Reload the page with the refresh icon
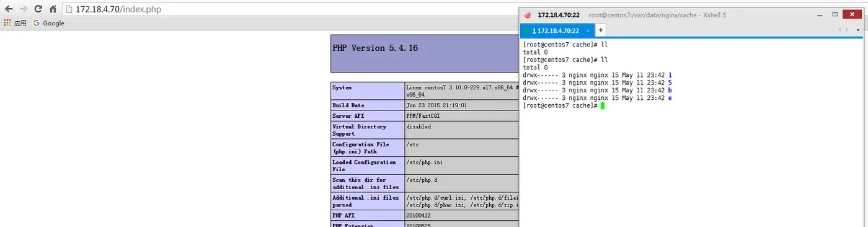868x227 pixels. click(x=38, y=9)
